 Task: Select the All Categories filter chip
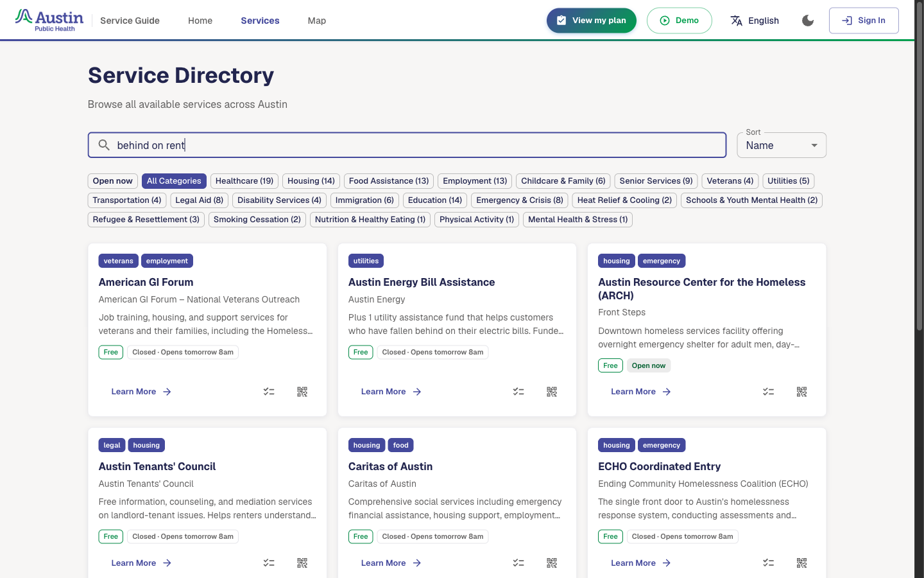(174, 181)
